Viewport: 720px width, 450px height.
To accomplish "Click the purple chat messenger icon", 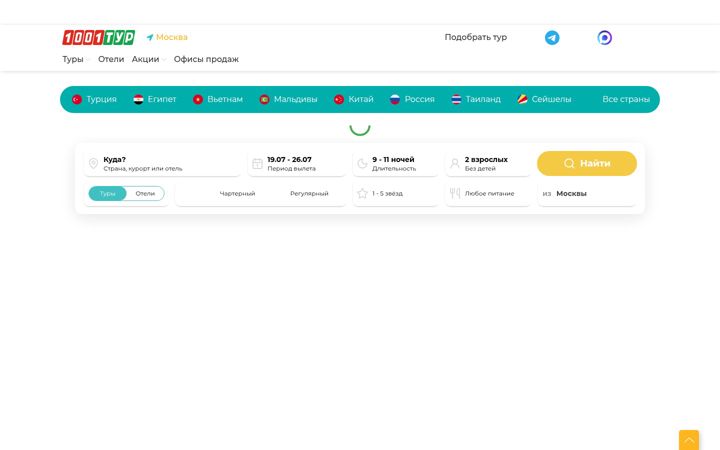I will pos(604,38).
